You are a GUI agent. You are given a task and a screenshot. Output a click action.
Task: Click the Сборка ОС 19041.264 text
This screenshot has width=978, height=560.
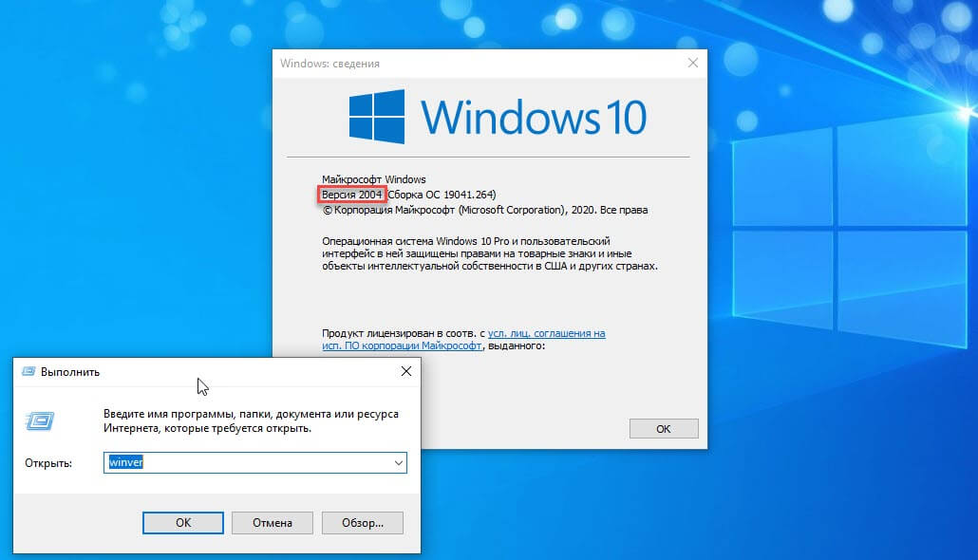[442, 195]
